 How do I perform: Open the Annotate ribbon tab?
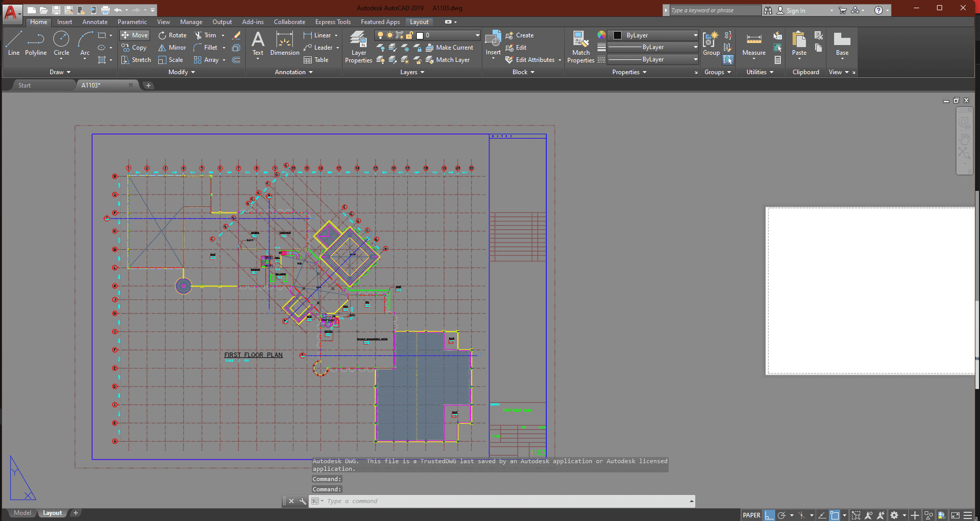(95, 22)
